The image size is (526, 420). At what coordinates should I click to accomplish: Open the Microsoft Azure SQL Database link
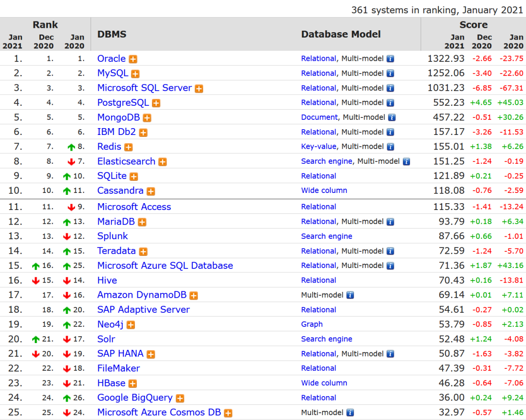click(165, 266)
